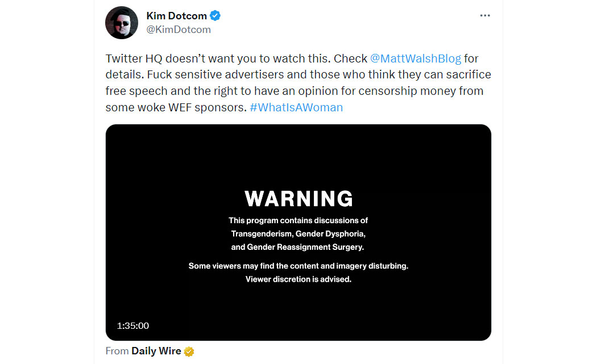Click the 'Transgenderism, Gender Dysphoria' line in video
597x364 pixels.
click(298, 234)
